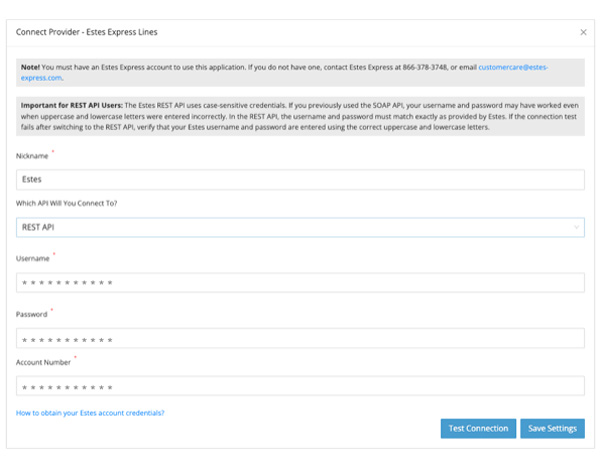Viewport: 600px width, 469px height.
Task: Focus the Username input field
Action: pyautogui.click(x=300, y=282)
